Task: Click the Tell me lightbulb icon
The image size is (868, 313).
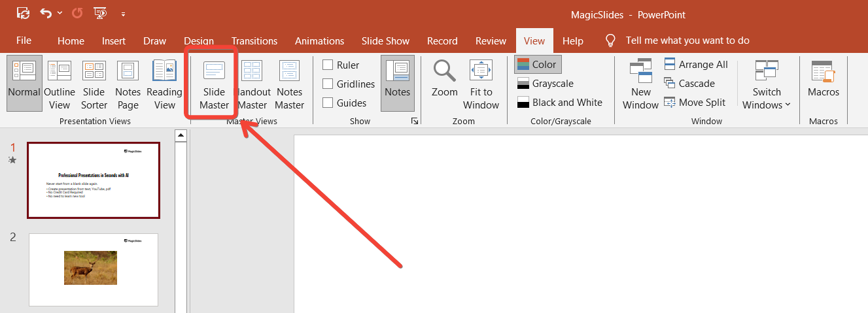Action: (610, 41)
